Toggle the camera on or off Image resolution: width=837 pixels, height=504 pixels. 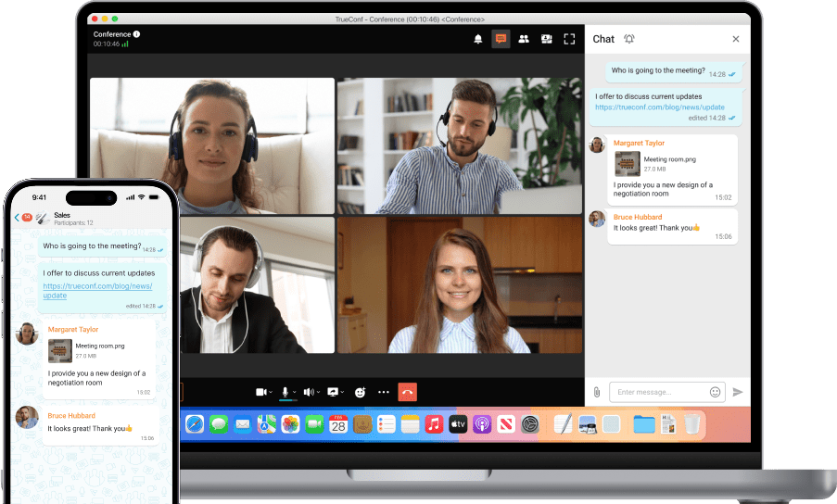(x=260, y=392)
